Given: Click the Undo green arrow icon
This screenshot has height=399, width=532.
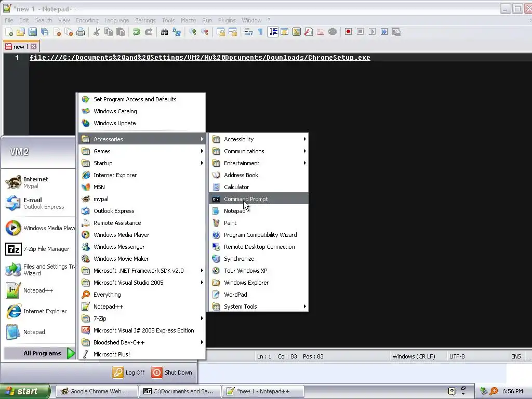Looking at the screenshot, I should (137, 32).
